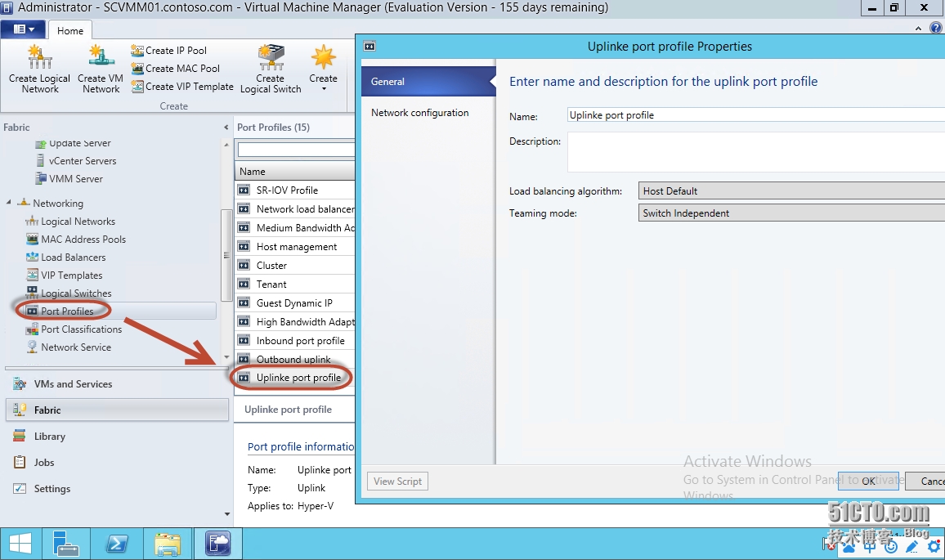Cancel the Properties dialog
This screenshot has height=560, width=945.
(x=925, y=481)
